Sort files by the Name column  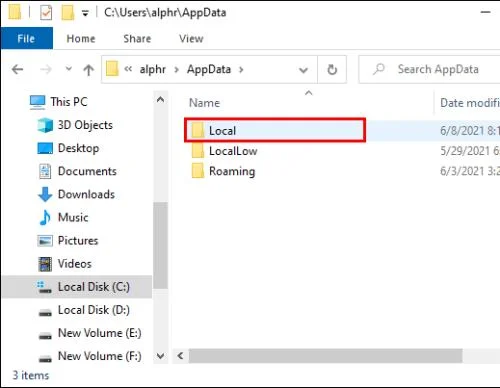point(204,103)
